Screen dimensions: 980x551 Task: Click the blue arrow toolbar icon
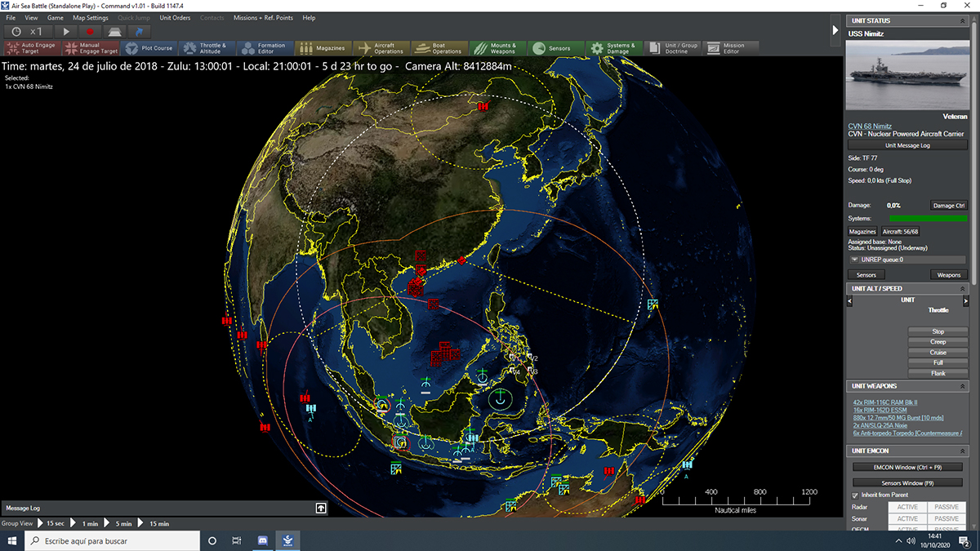click(x=139, y=31)
